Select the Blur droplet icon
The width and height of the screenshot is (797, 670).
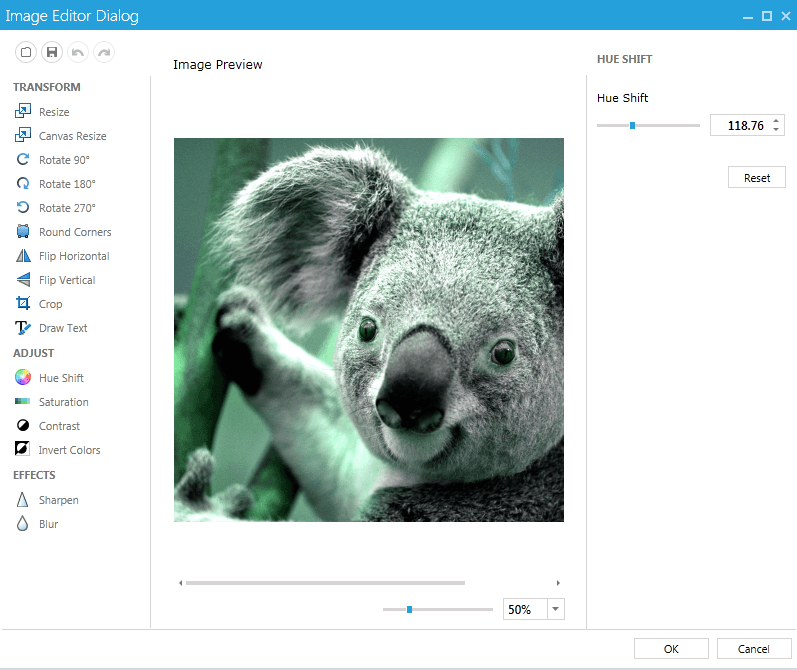pos(22,524)
